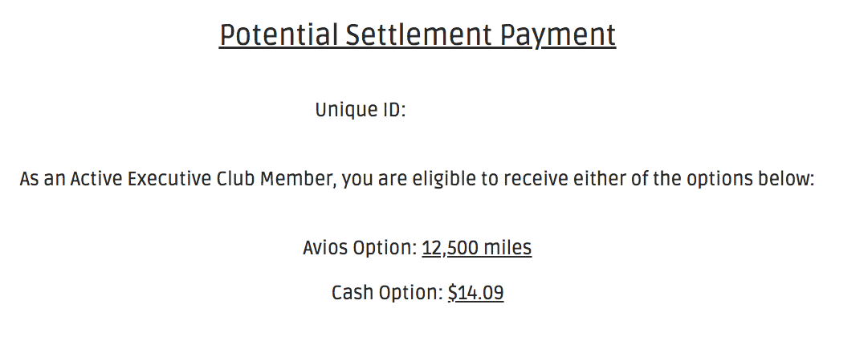Click the words eligible to receive
The image size is (868, 337).
pyautogui.click(x=491, y=179)
